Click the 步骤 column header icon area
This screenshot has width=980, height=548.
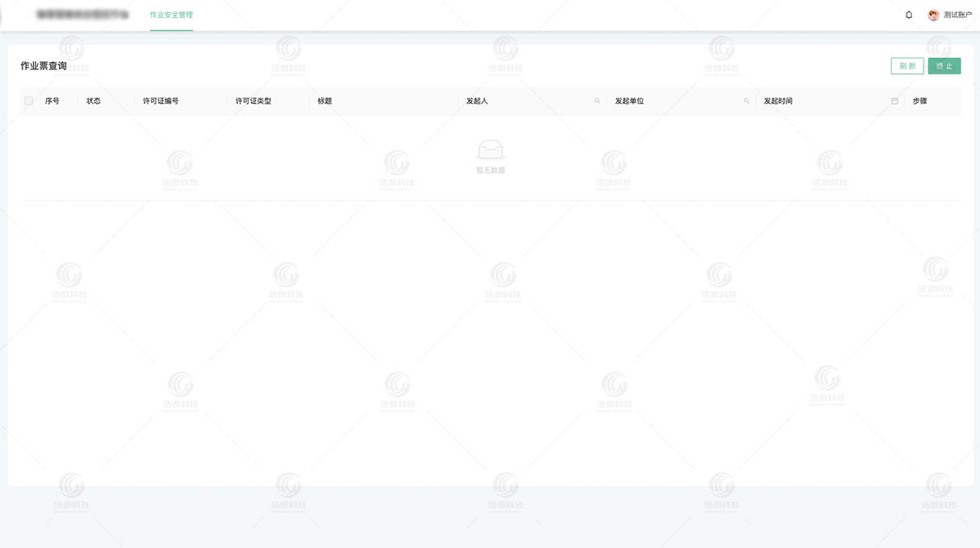coord(919,101)
